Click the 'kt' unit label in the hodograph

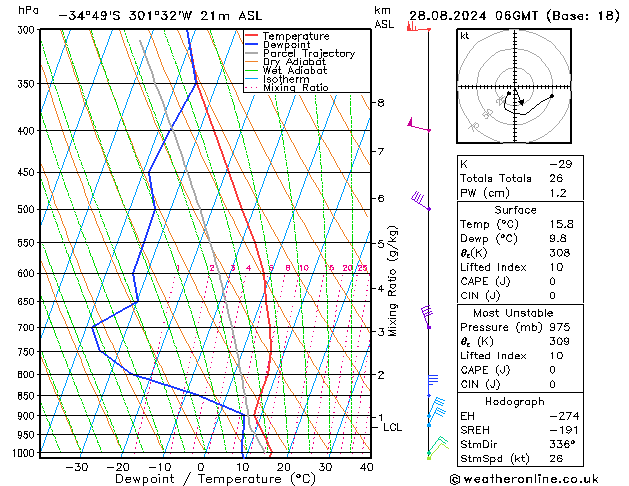pyautogui.click(x=465, y=36)
